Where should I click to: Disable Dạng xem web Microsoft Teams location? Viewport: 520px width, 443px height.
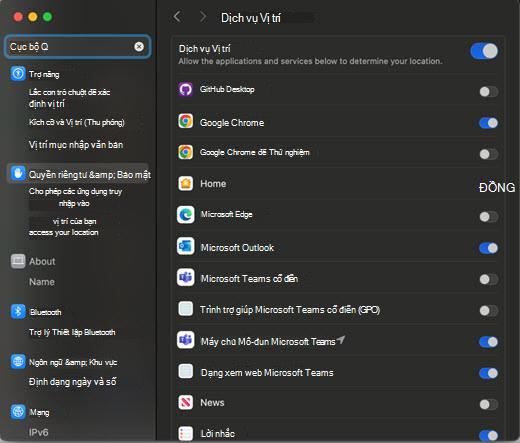coord(488,373)
